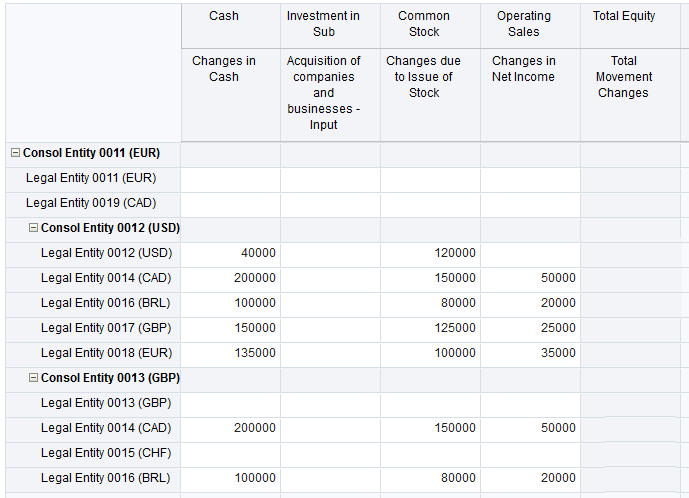Screen dimensions: 689x498
Task: Select the Consol Entity 0011 (EUR) row label
Action: [x=91, y=153]
